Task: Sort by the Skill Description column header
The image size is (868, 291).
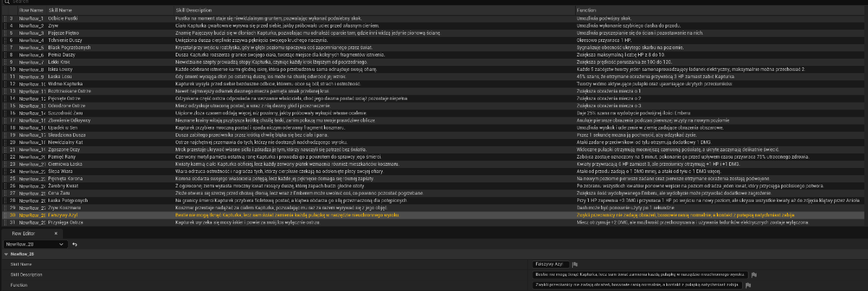Action: click(x=374, y=11)
